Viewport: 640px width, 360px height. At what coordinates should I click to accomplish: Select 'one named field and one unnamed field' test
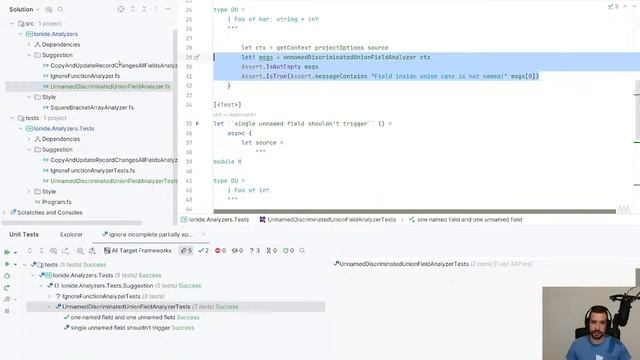coord(131,317)
